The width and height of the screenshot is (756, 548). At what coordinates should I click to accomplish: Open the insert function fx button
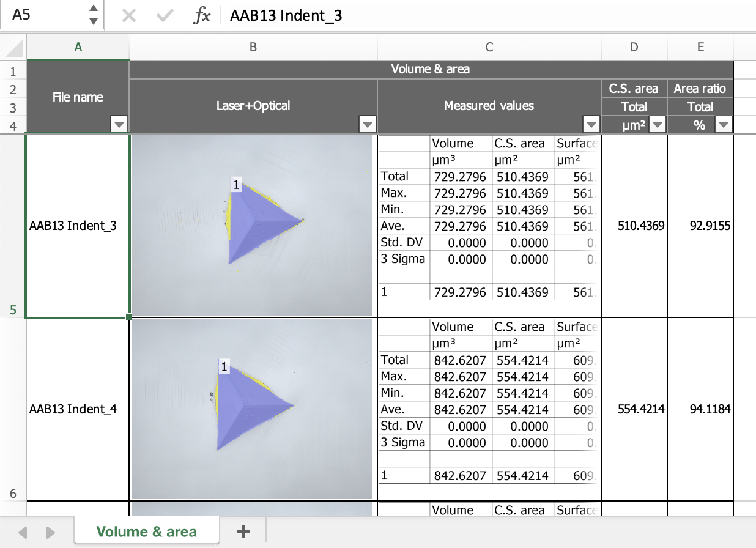(x=201, y=16)
